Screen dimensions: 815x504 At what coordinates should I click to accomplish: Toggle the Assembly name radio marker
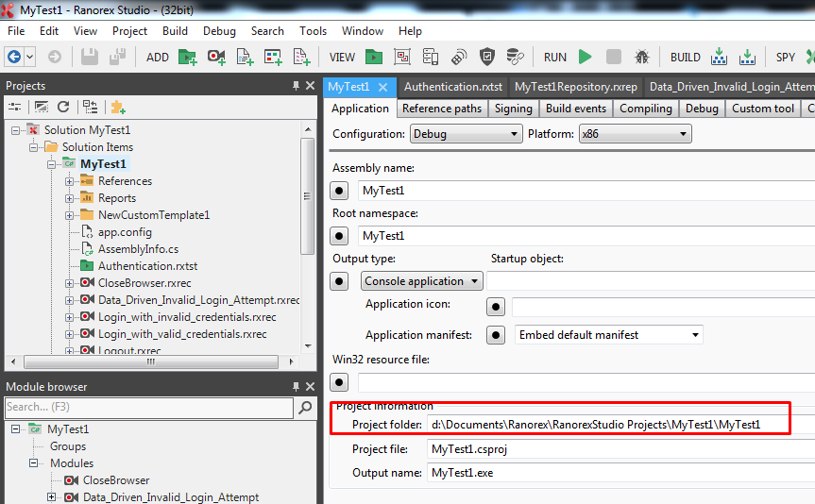coord(339,191)
